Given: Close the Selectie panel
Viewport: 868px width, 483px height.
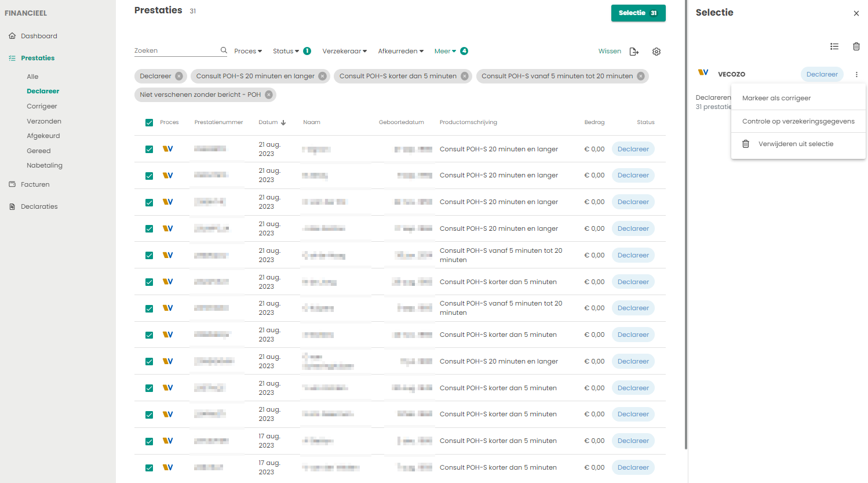Looking at the screenshot, I should tap(856, 13).
